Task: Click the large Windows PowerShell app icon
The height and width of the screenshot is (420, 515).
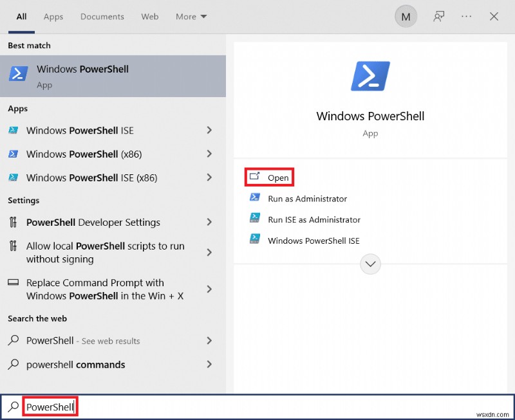Action: click(370, 75)
